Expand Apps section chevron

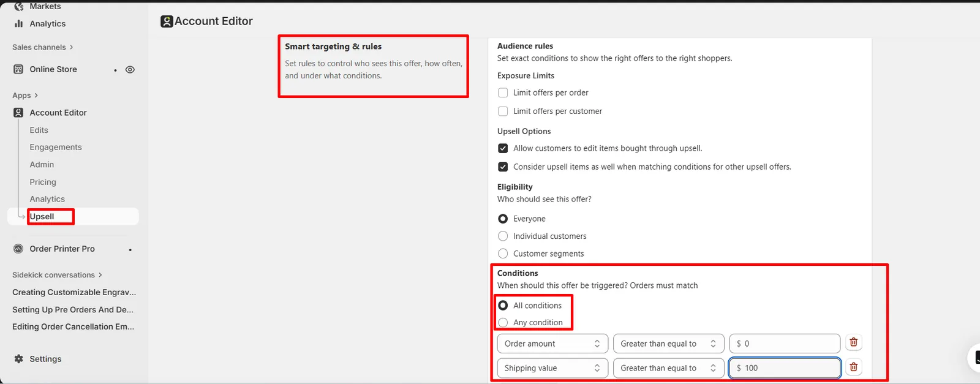(36, 96)
